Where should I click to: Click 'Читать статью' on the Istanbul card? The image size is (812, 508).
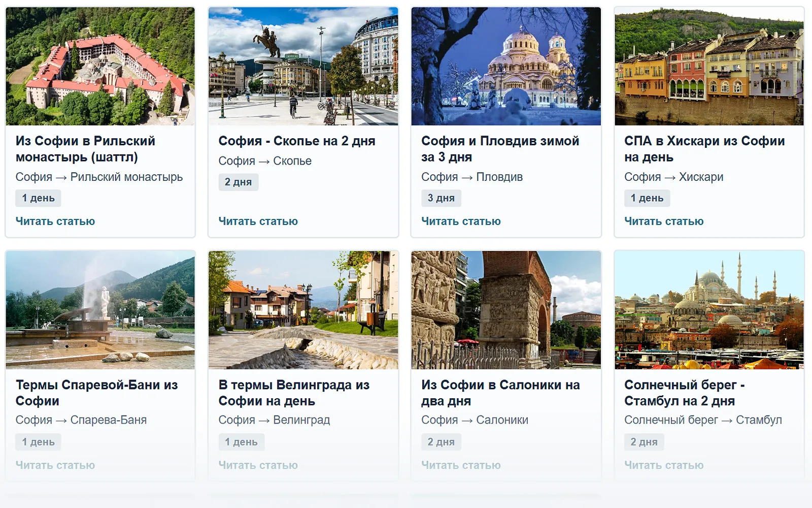click(x=664, y=465)
